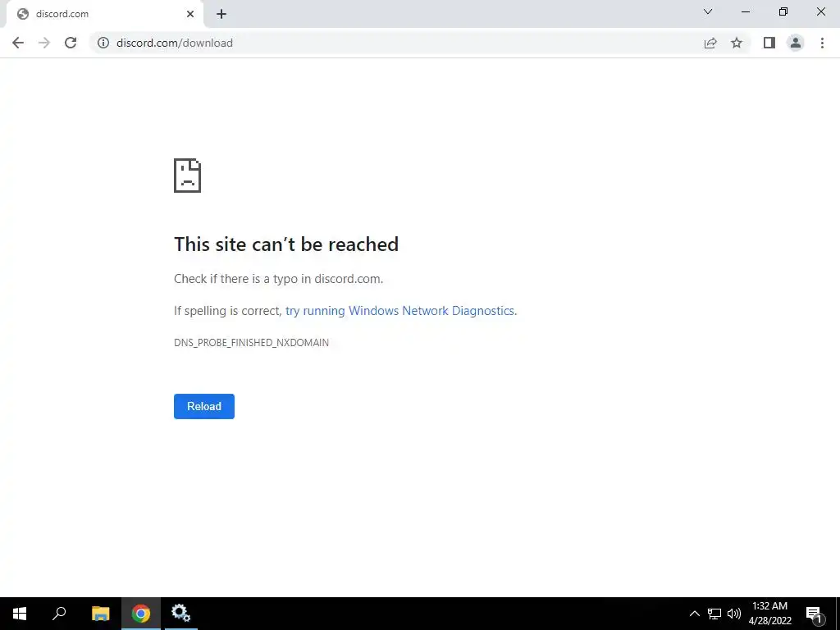This screenshot has width=840, height=630.
Task: Toggle the Chrome side panel
Action: click(769, 43)
